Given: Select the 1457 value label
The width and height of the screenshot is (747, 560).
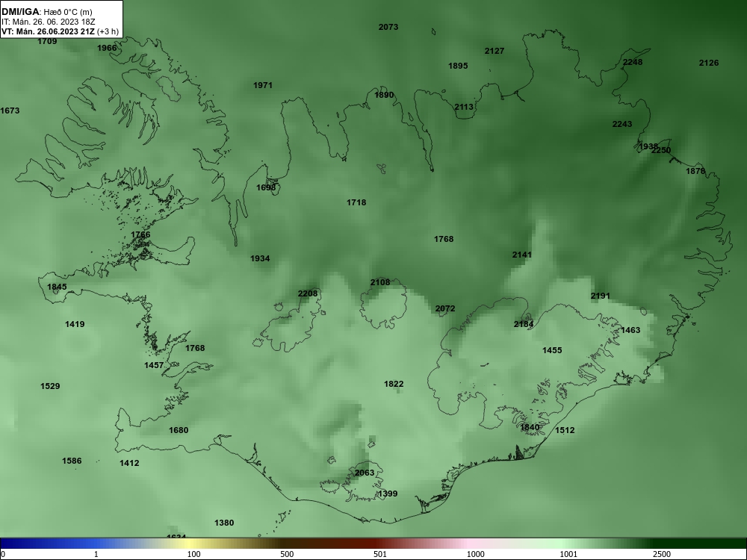Looking at the screenshot, I should click(x=154, y=366).
